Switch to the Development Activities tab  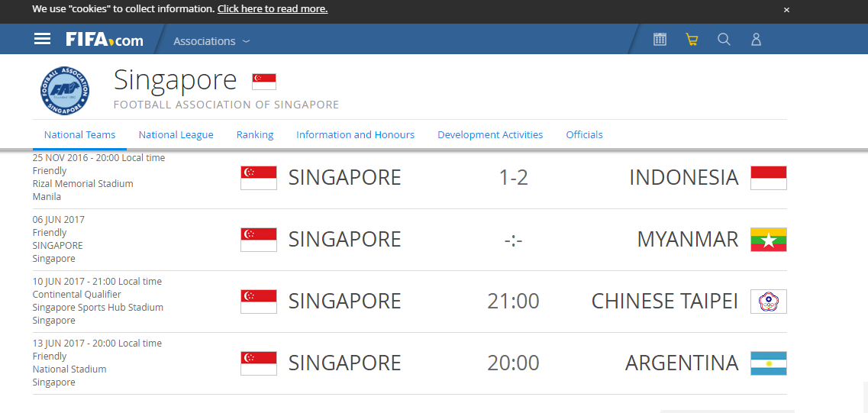tap(490, 134)
